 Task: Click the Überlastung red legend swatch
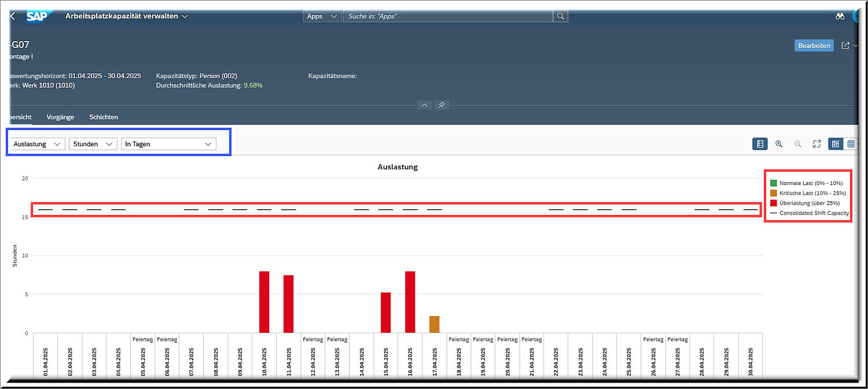click(774, 203)
